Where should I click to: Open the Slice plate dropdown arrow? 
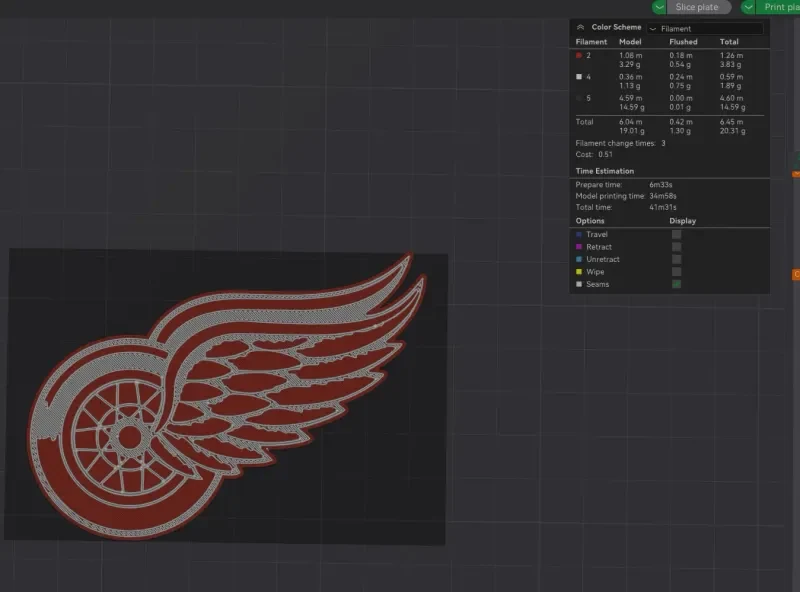point(659,7)
